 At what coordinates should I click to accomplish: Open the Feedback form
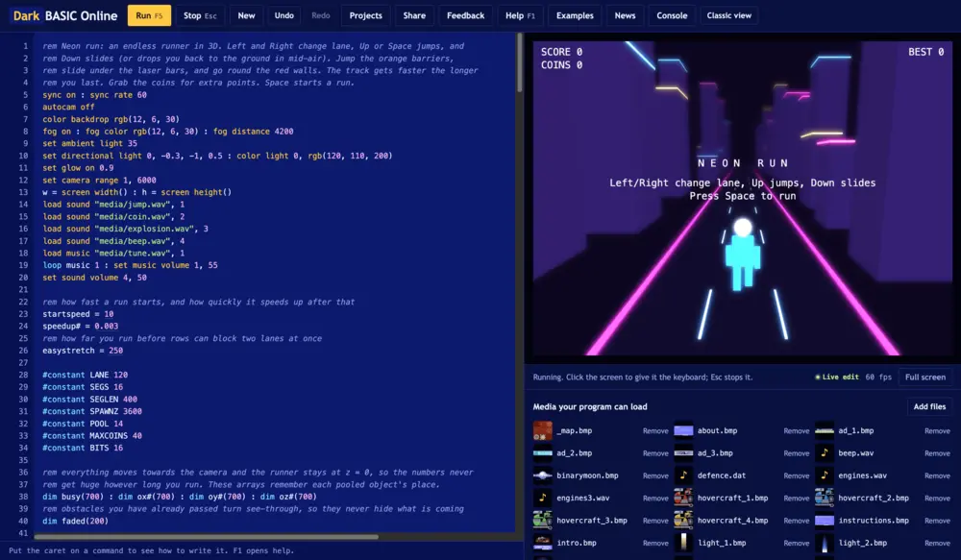[x=466, y=15]
